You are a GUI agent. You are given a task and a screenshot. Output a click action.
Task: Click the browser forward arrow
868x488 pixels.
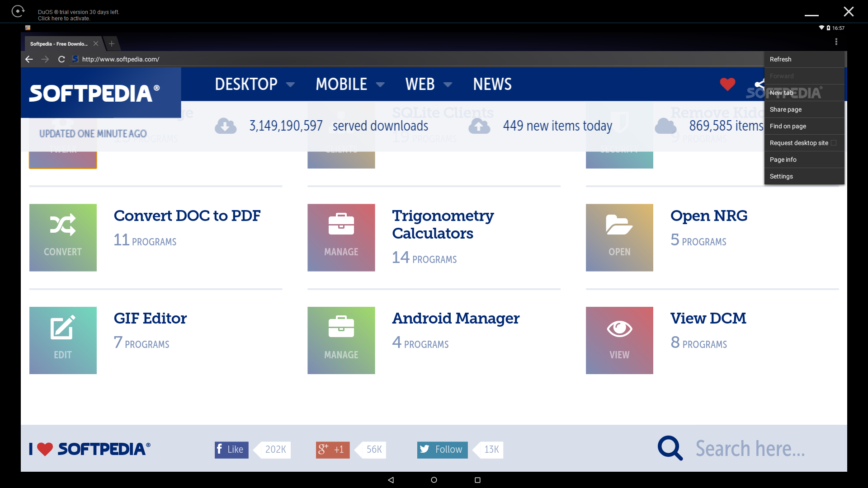(x=45, y=59)
